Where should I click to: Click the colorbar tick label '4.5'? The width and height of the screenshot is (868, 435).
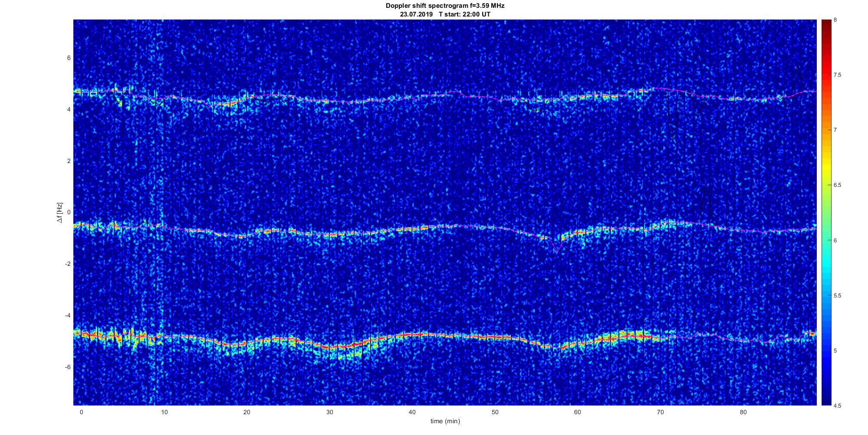point(838,406)
